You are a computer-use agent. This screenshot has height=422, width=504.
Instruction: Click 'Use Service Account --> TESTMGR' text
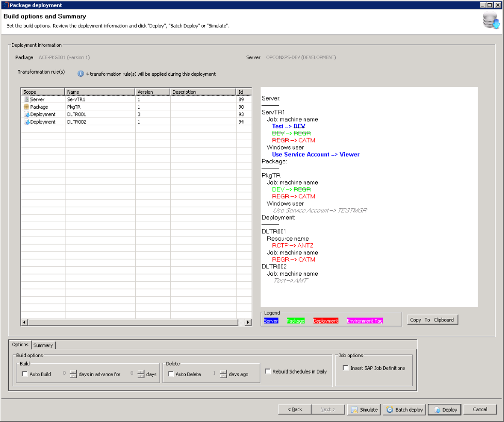pyautogui.click(x=320, y=211)
